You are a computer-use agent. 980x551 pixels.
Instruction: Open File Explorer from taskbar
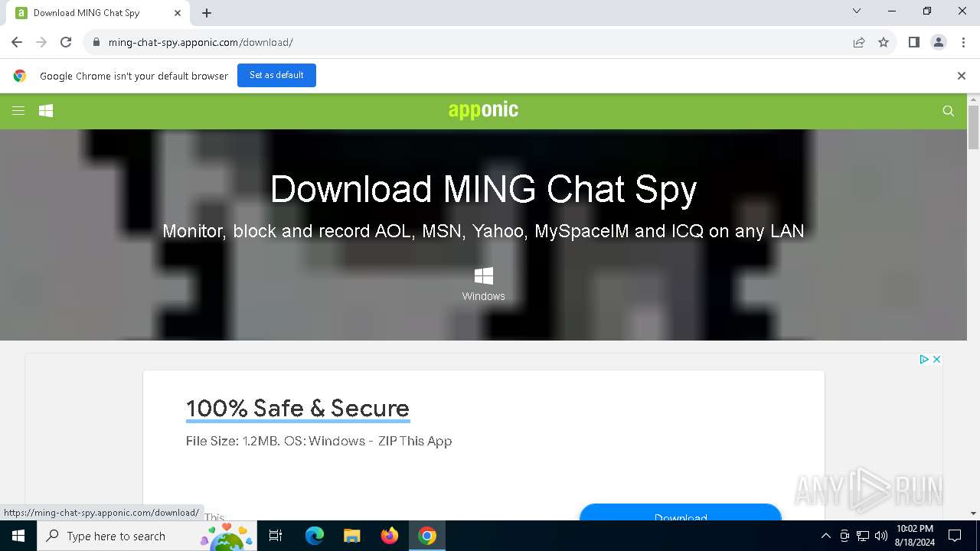[352, 536]
